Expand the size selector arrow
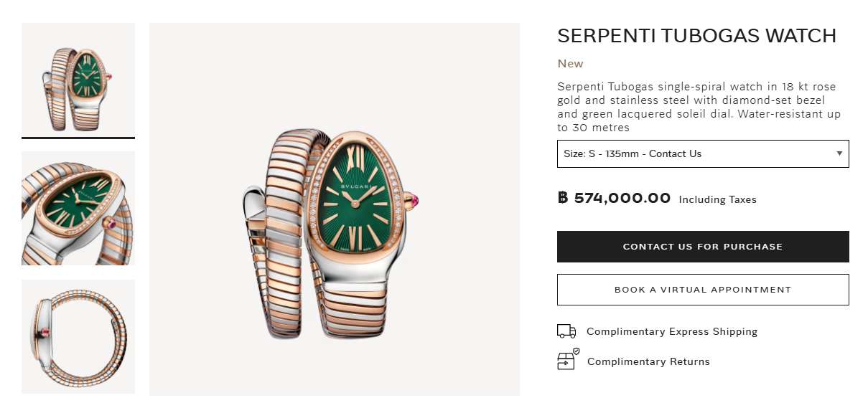 click(x=839, y=153)
